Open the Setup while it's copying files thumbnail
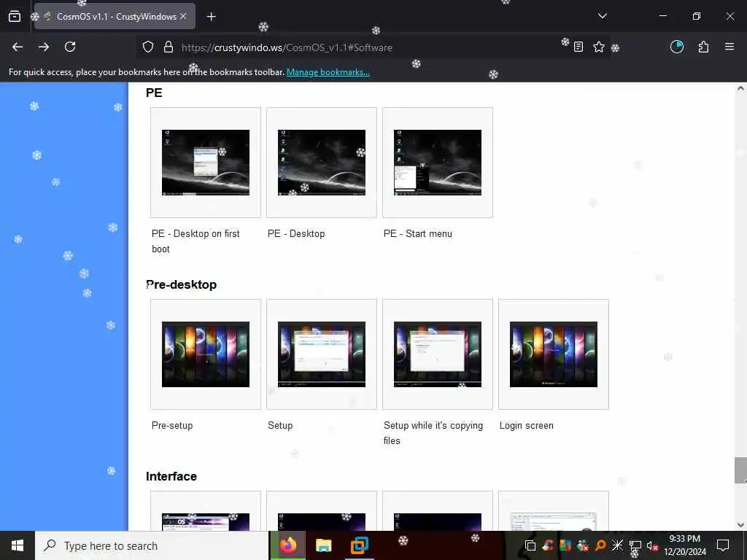The image size is (747, 560). [x=438, y=354]
